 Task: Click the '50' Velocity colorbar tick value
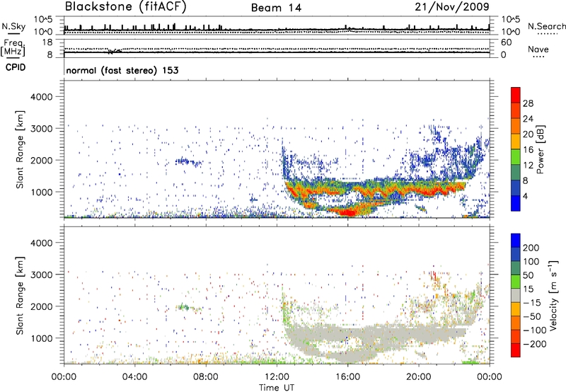528,275
